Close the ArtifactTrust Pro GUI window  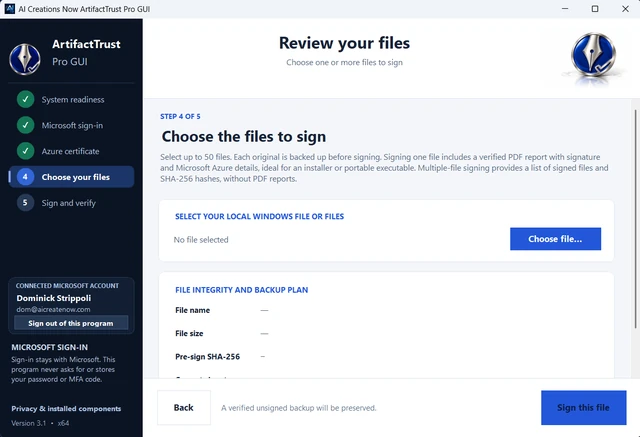pyautogui.click(x=625, y=9)
